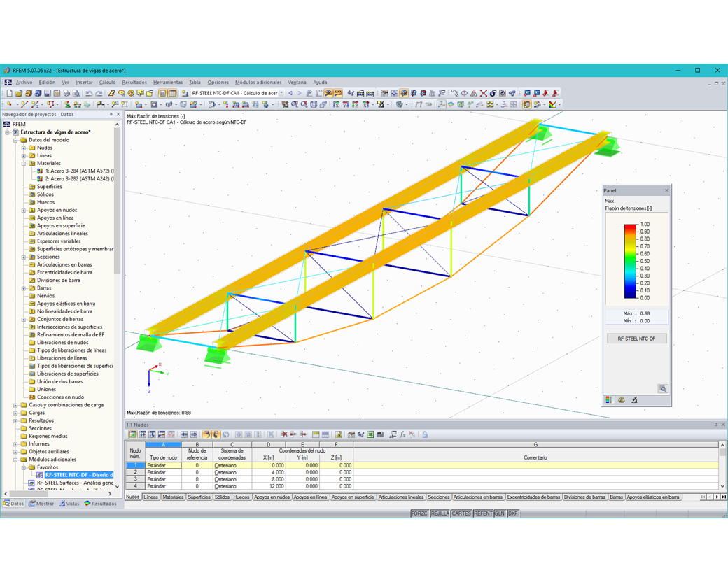The width and height of the screenshot is (728, 582).
Task: Select the color scale panel icon at bottom
Action: 609,398
